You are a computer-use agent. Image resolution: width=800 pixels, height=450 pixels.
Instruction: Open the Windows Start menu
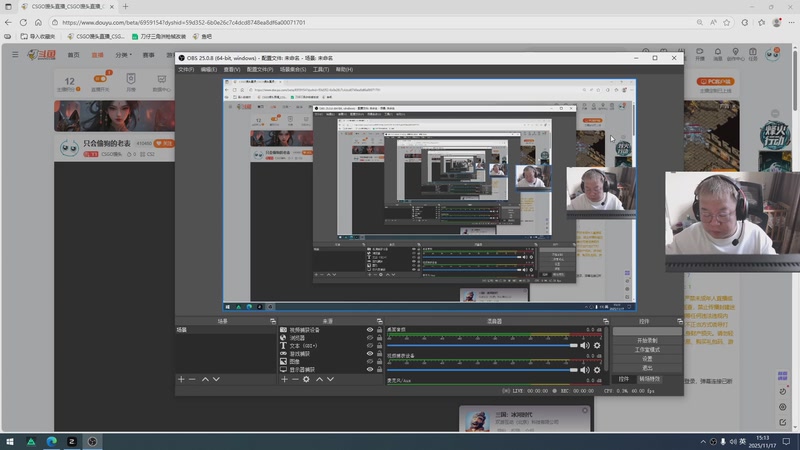[x=10, y=441]
